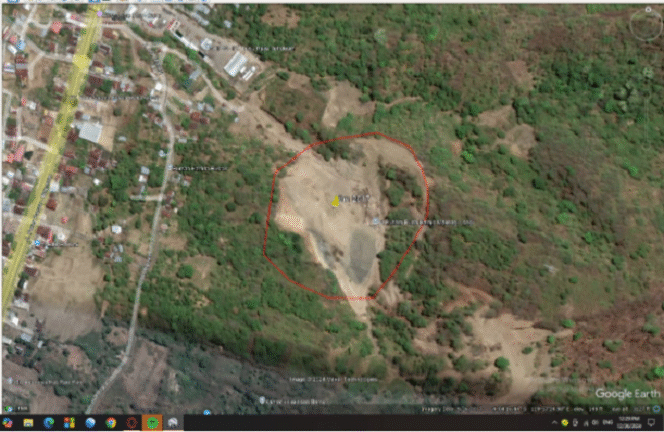Click the blue place icon right of the pushpin

click(x=375, y=222)
